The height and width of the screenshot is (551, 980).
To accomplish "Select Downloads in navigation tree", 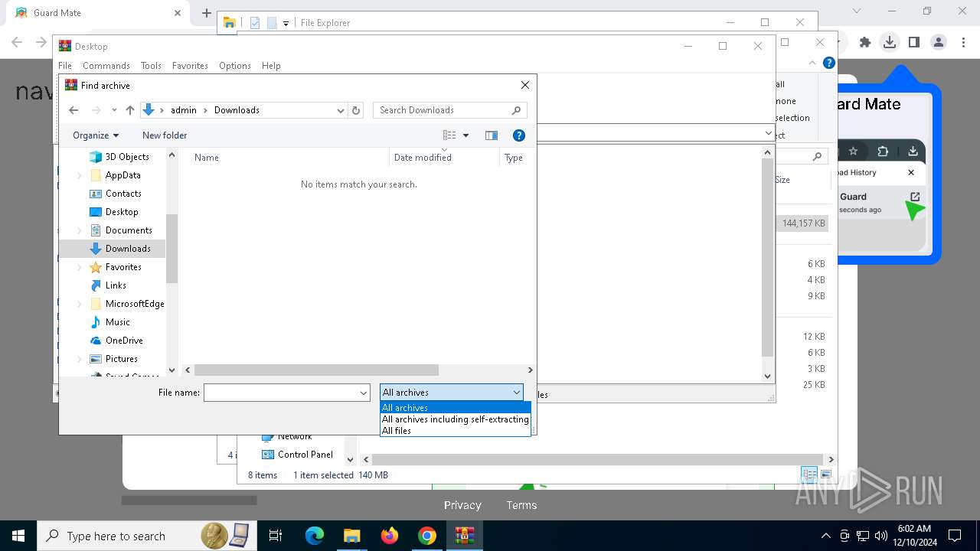I will [x=128, y=249].
